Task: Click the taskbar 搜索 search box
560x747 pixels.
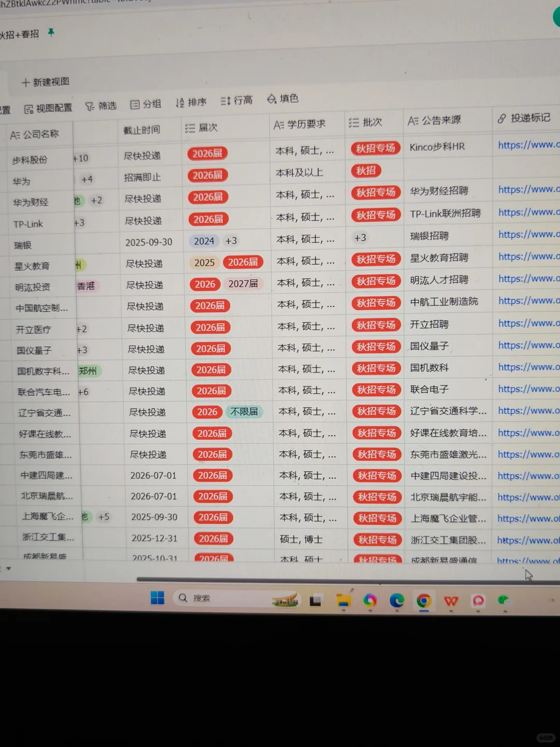Action: point(236,598)
